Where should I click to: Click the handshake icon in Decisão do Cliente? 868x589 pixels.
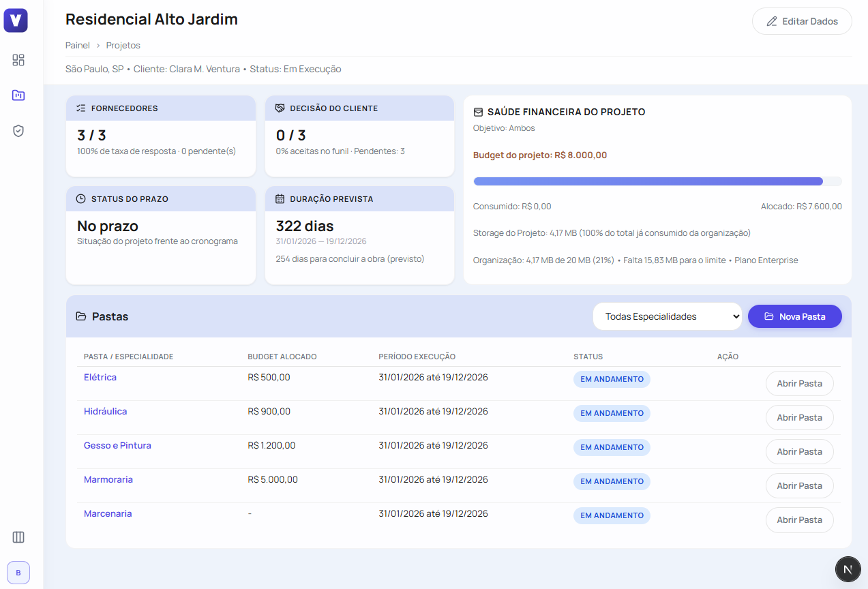click(280, 108)
